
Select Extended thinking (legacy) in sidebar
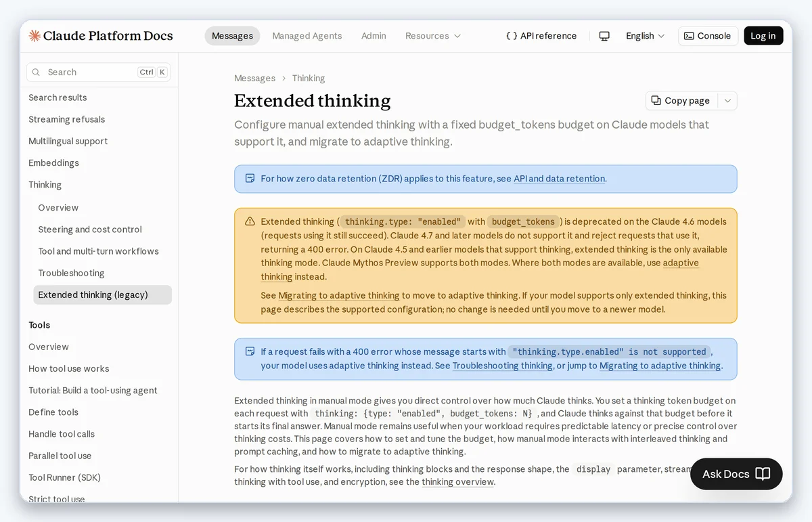tap(103, 295)
